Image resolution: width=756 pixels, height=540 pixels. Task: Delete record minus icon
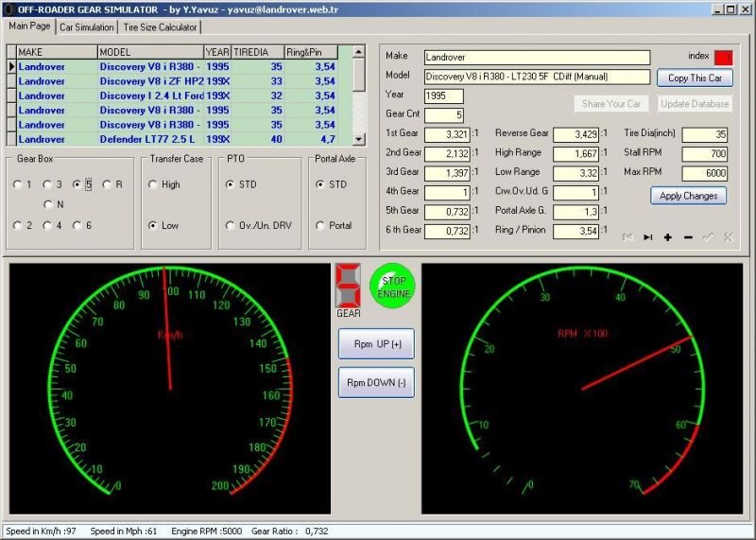pyautogui.click(x=688, y=237)
